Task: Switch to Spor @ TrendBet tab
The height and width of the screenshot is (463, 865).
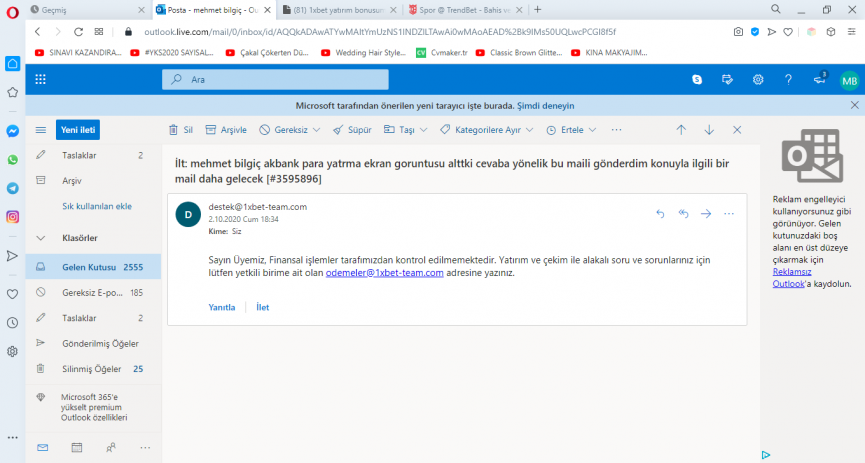Action: (x=465, y=10)
